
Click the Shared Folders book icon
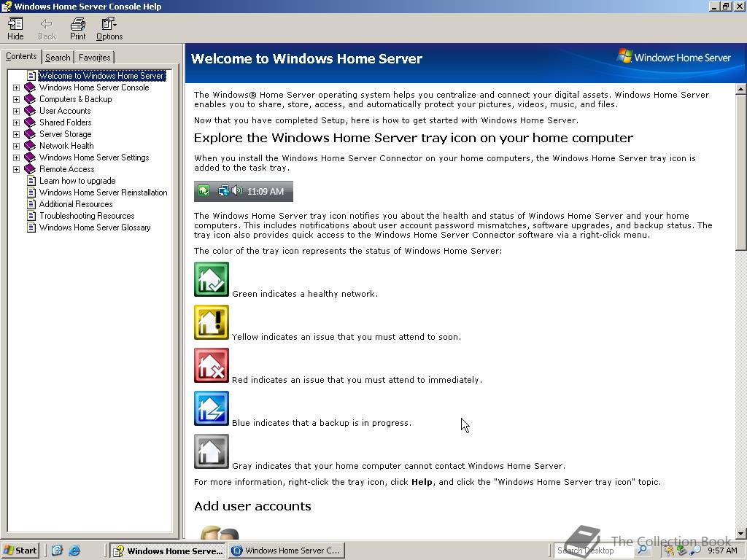pos(30,122)
